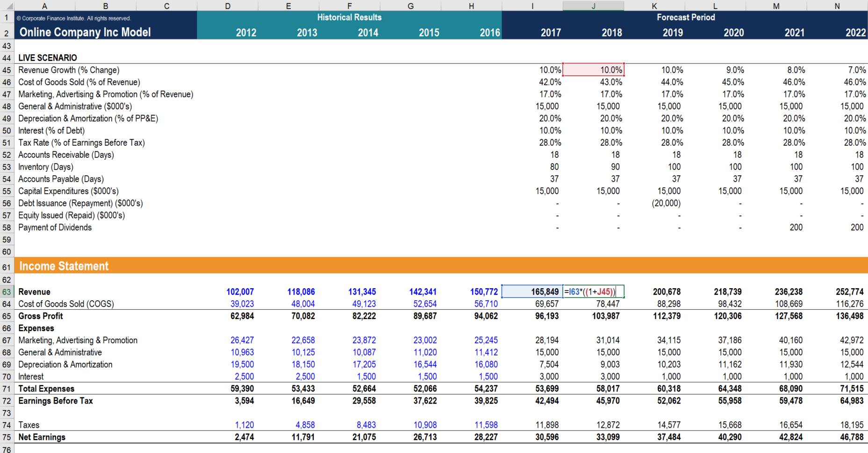The image size is (868, 453).
Task: Select the LIVE SCENARIO label cell
Action: (47, 58)
